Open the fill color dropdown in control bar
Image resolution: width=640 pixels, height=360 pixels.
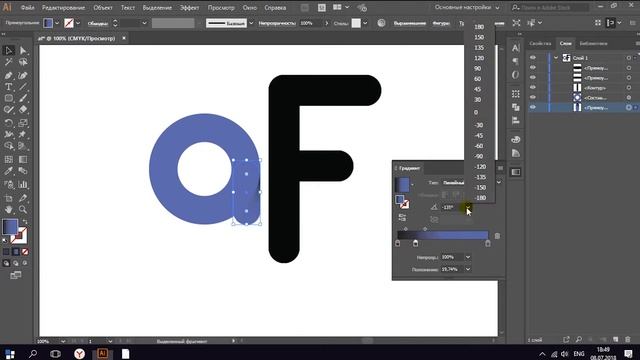(57, 23)
